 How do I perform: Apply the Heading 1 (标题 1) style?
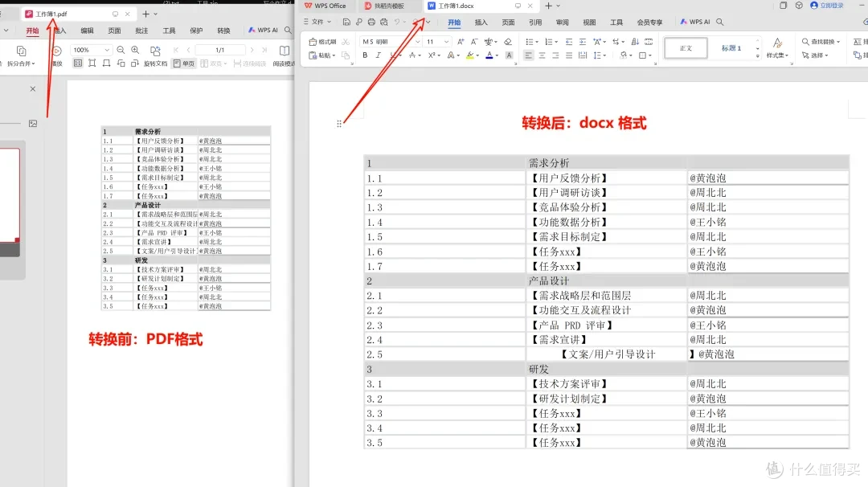(731, 48)
